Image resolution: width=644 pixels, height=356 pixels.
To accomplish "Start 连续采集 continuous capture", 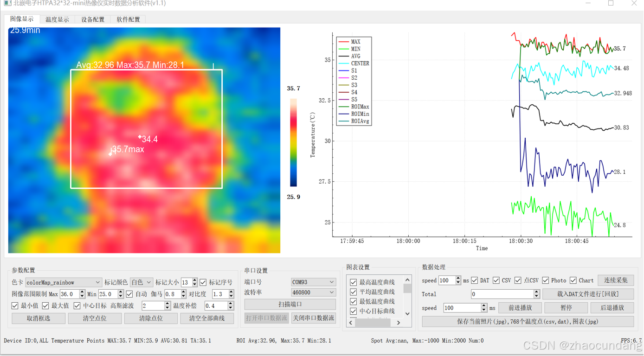I will click(616, 280).
